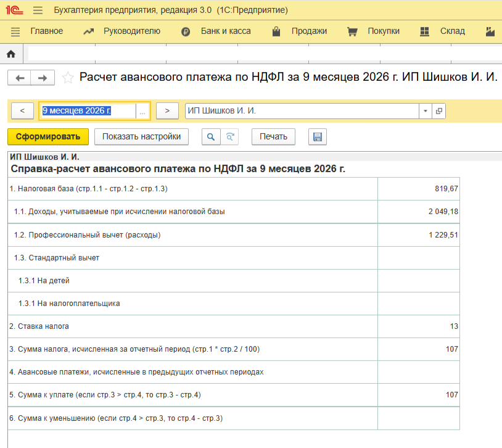The image size is (502, 448).
Task: Open the Покупки section
Action: pyautogui.click(x=384, y=31)
